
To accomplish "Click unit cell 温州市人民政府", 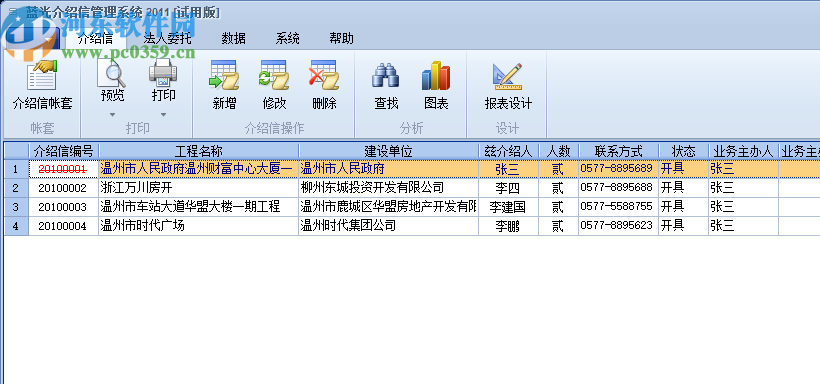I will click(389, 169).
